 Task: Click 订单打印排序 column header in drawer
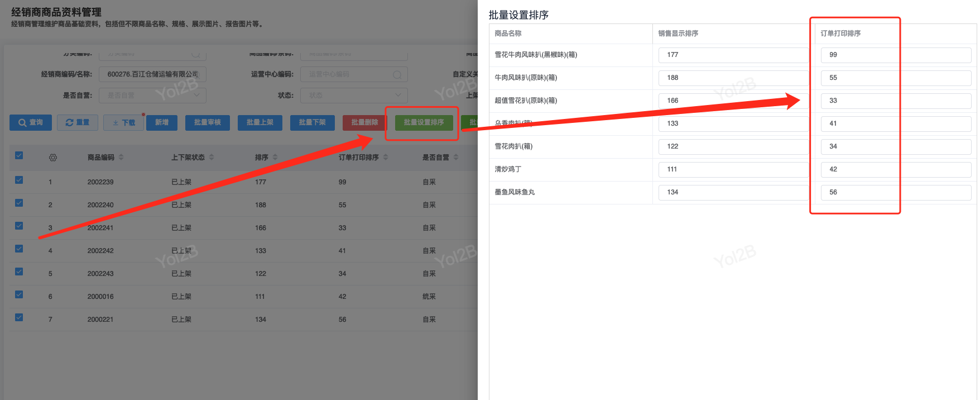(840, 34)
